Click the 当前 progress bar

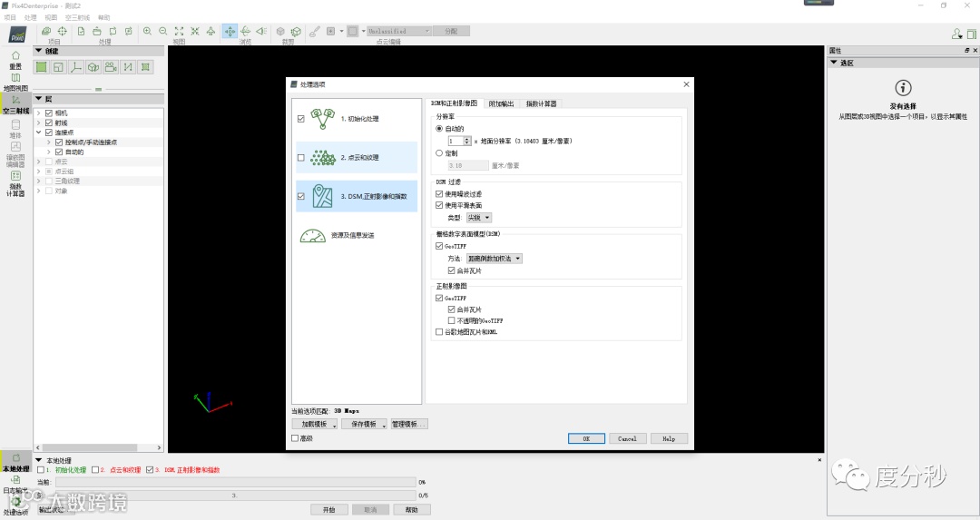pos(236,482)
